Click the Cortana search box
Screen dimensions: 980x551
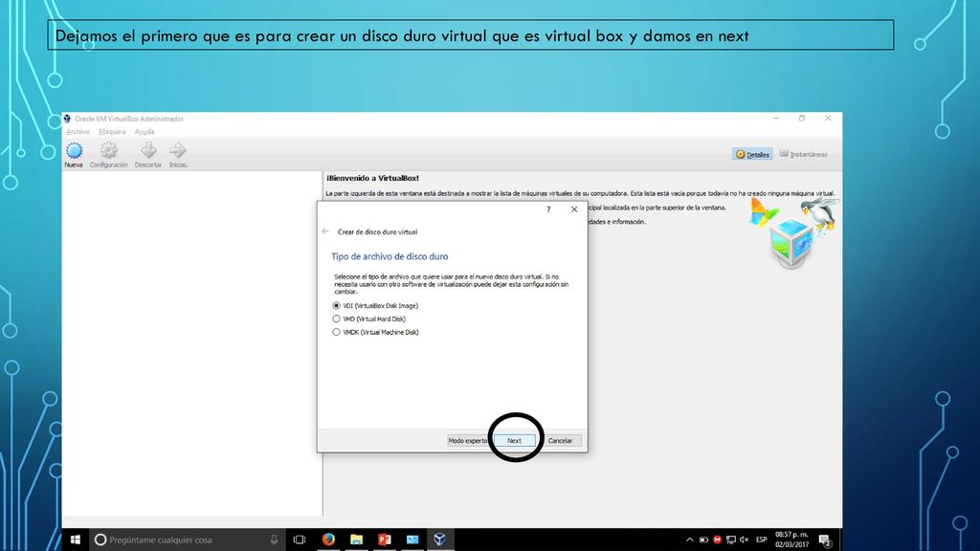pyautogui.click(x=187, y=540)
